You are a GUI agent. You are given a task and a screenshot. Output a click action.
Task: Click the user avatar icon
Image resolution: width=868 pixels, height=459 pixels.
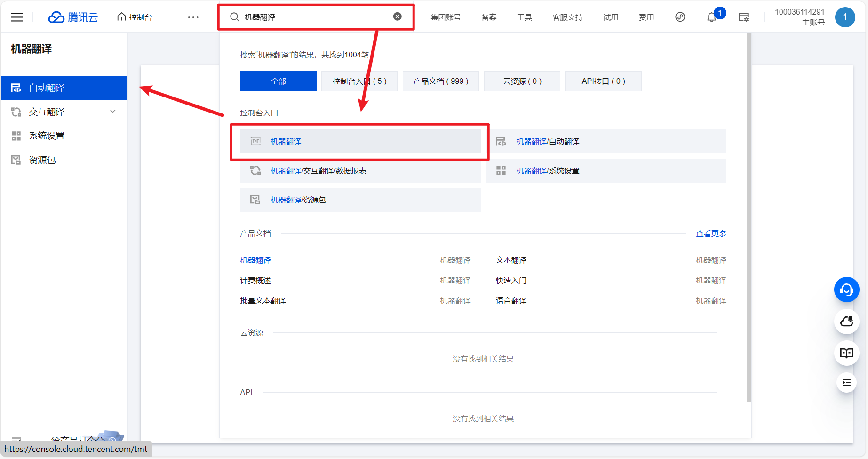(844, 17)
